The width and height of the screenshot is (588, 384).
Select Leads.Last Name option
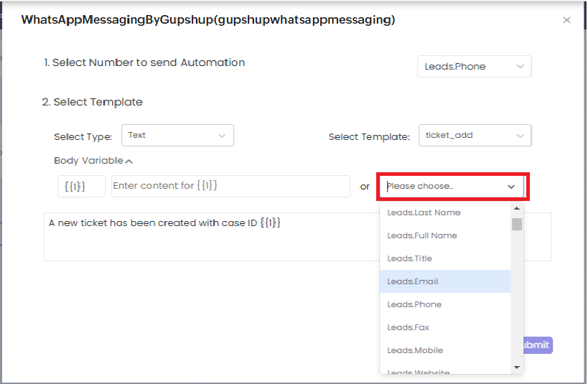tap(445, 212)
